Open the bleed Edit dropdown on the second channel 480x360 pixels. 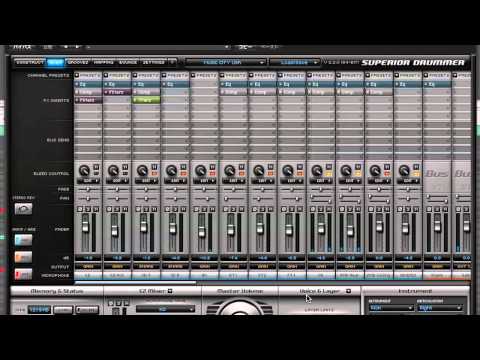tap(117, 181)
